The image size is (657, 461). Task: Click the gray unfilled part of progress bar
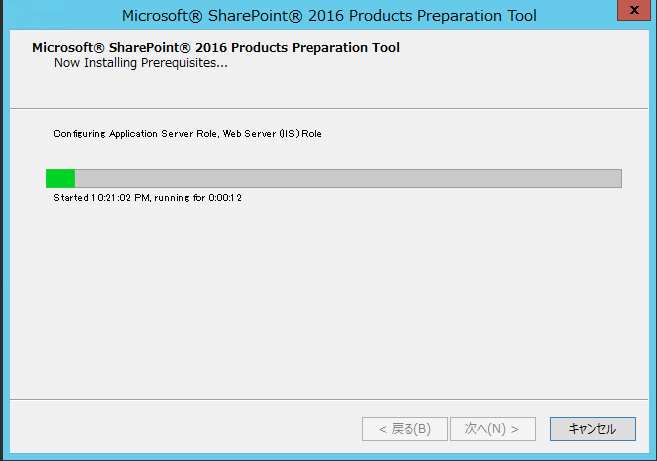click(348, 179)
